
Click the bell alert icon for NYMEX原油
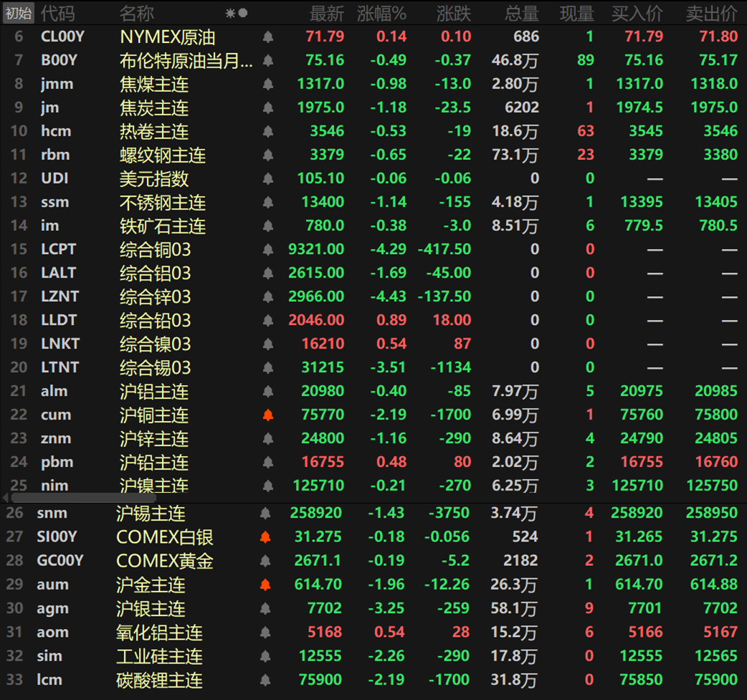click(268, 37)
